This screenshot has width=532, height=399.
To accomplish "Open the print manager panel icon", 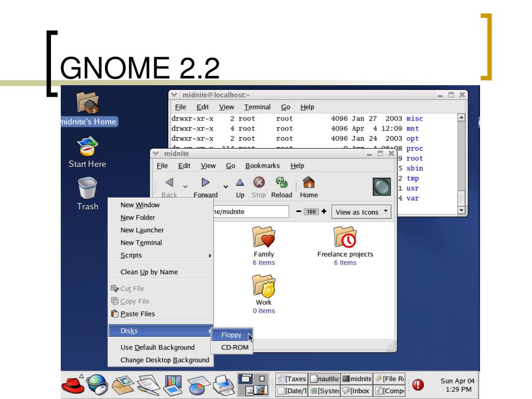I will point(223,384).
